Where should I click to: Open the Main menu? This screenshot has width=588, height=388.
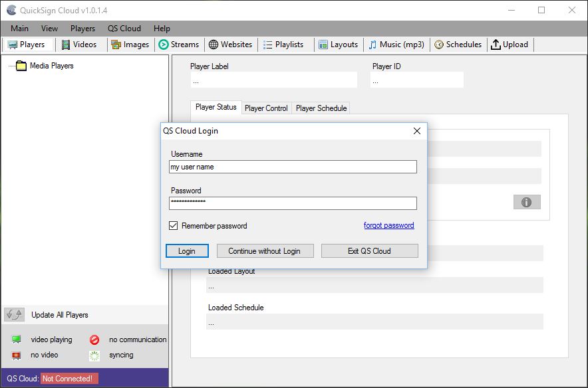[x=19, y=29]
